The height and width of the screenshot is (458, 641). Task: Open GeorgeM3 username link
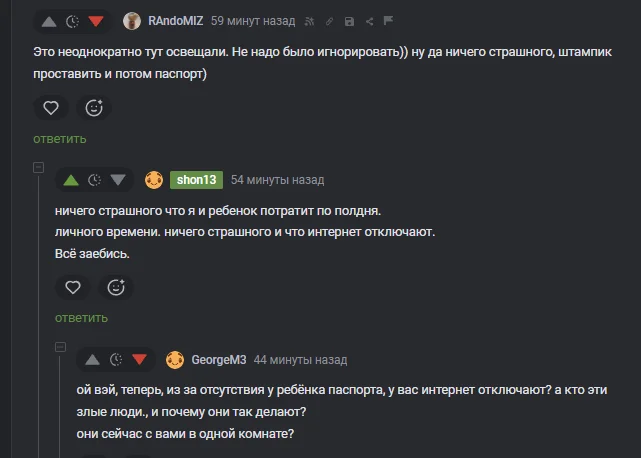[219, 360]
